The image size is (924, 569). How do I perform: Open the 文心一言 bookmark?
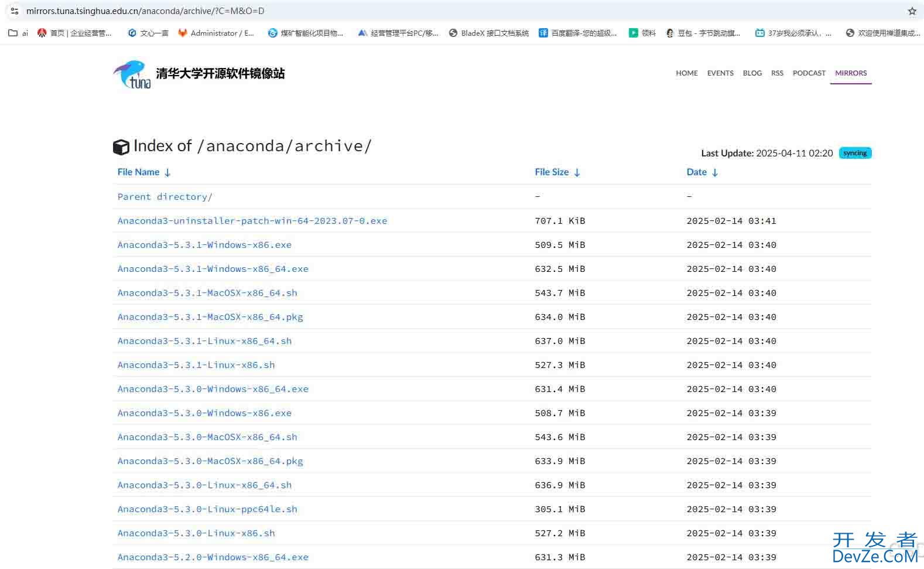coord(148,33)
